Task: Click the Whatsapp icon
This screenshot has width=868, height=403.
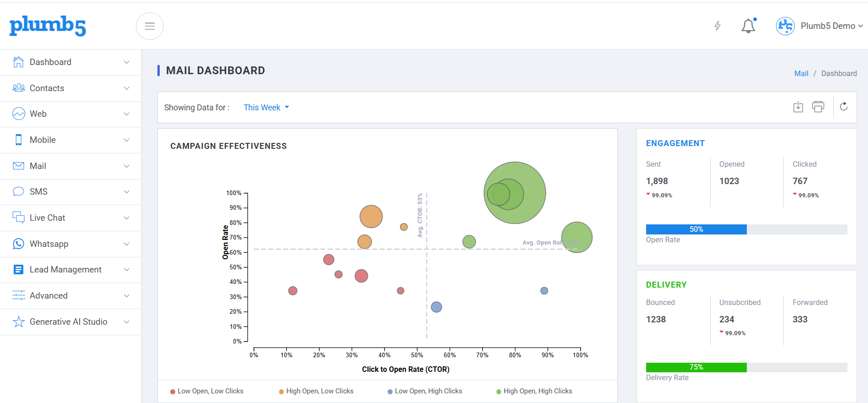Action: point(18,244)
